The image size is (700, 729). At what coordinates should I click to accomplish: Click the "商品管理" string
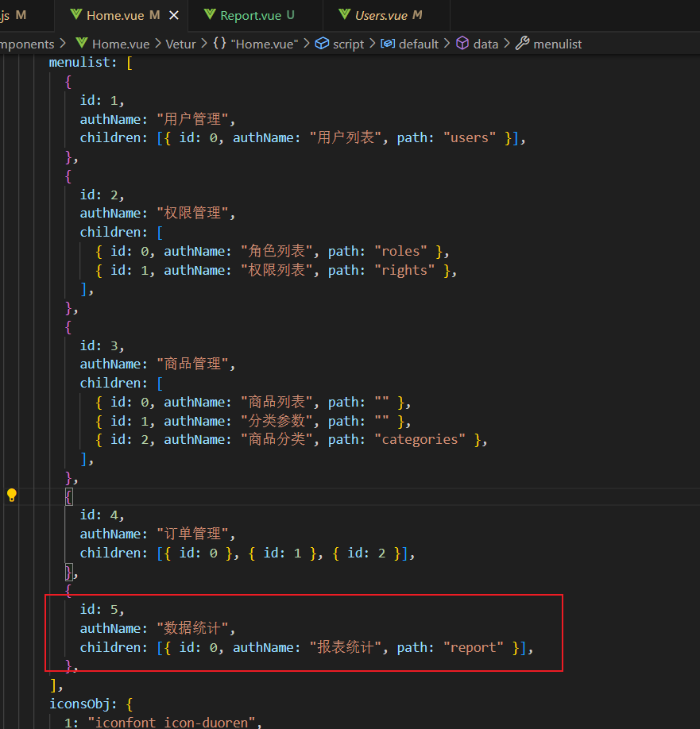(x=192, y=364)
